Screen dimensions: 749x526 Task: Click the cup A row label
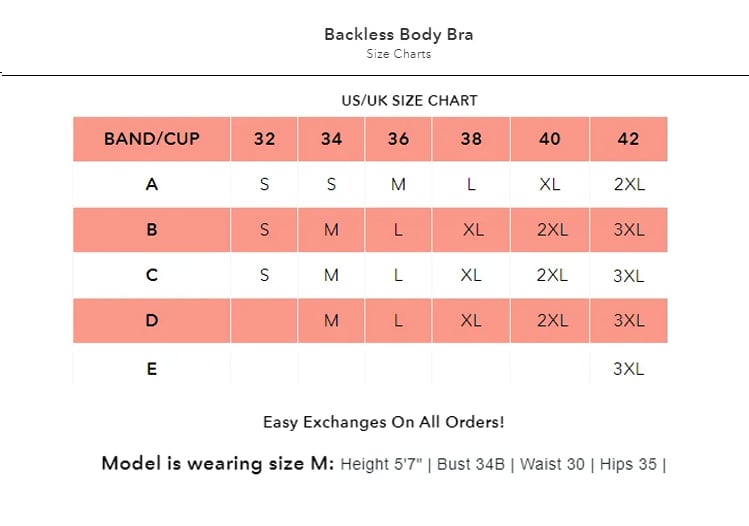(x=152, y=184)
